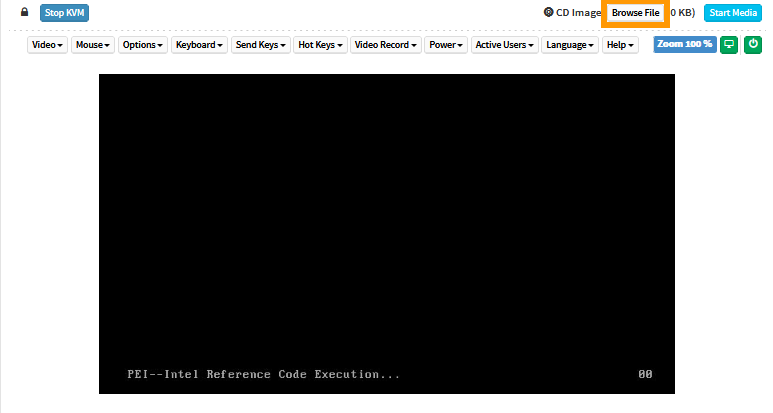
Task: Click Browse File for CD image
Action: 635,13
